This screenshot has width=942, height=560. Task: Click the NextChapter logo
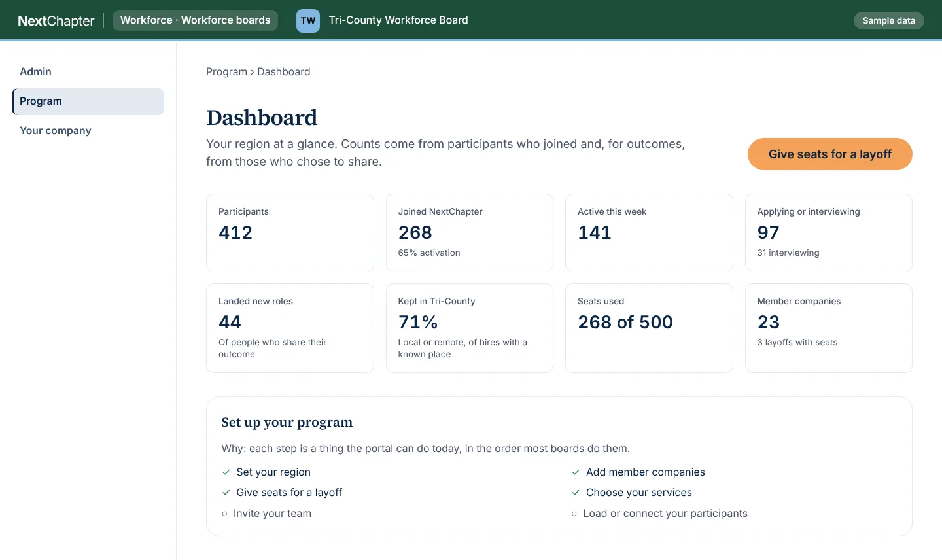point(56,21)
